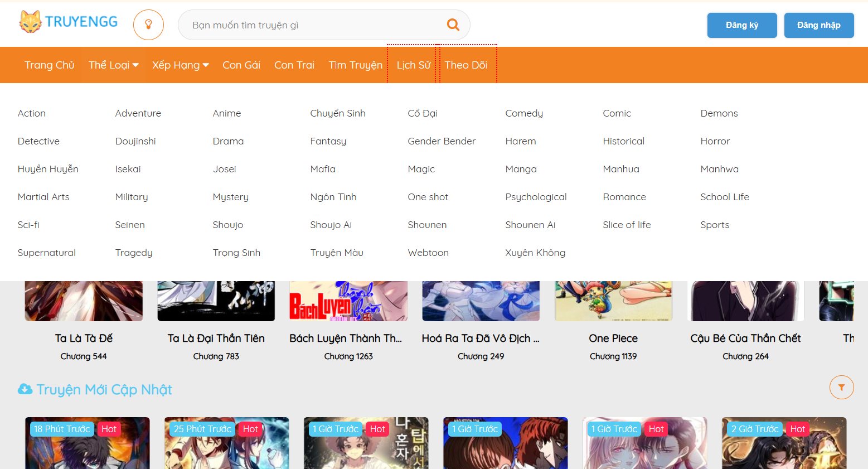Click the cloud download icon beside Truyện Mới Cập Nhật

tap(25, 389)
